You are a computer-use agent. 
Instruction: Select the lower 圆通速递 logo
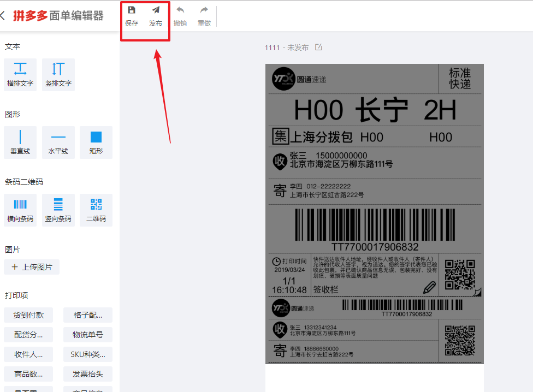coord(293,308)
